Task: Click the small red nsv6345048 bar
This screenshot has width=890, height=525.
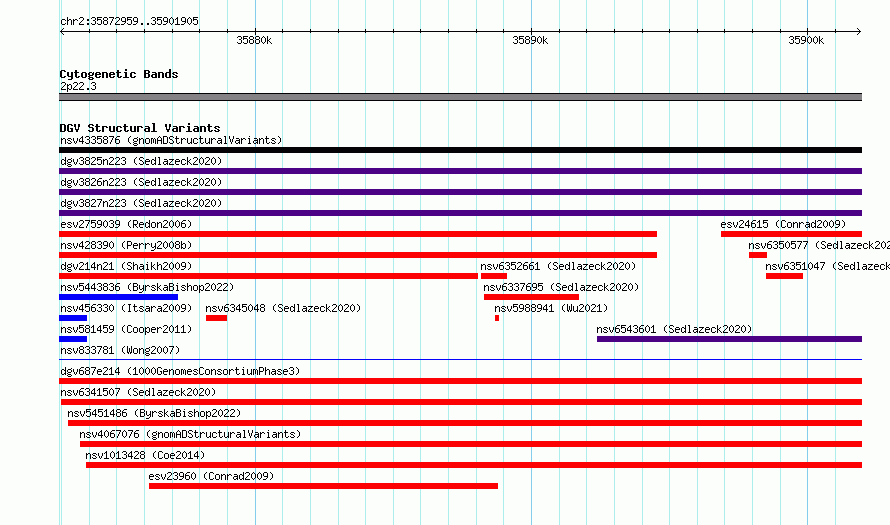Action: click(216, 318)
